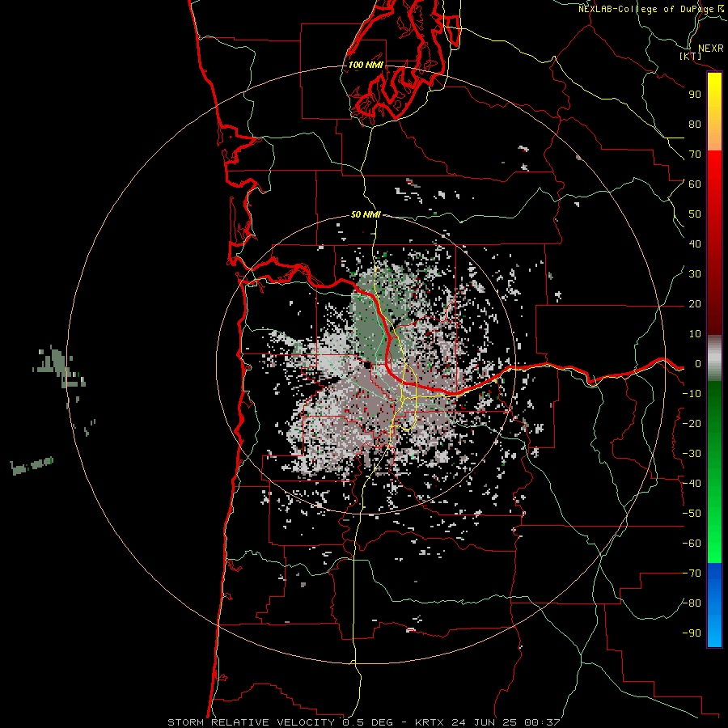Click the -50 value on the velocity scale

(x=692, y=514)
